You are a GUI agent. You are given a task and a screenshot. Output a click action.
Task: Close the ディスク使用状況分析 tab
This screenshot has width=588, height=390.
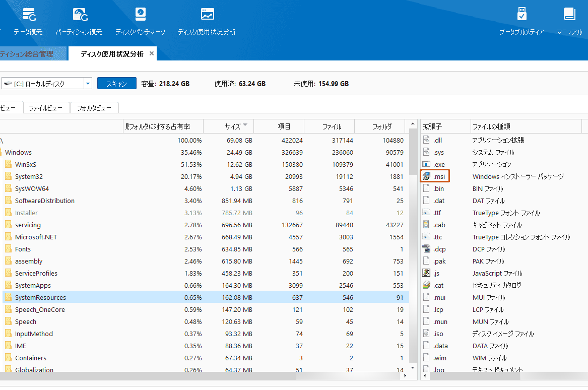[x=152, y=53]
